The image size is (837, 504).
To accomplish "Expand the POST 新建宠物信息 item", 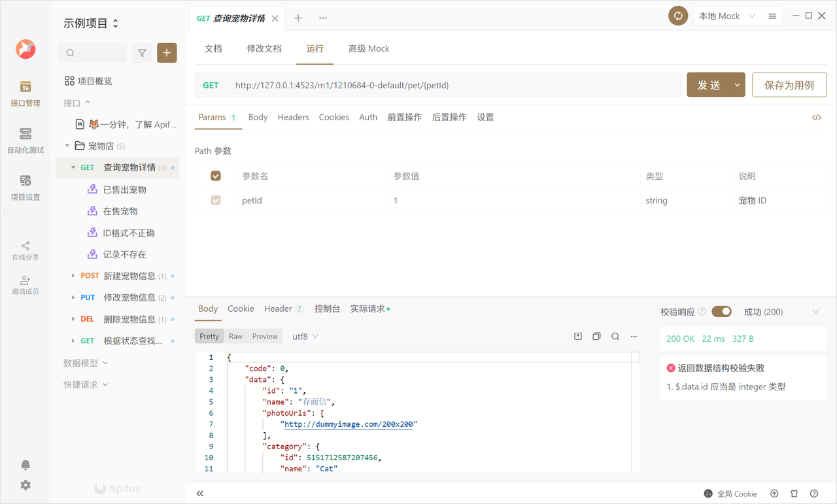I will (x=73, y=276).
